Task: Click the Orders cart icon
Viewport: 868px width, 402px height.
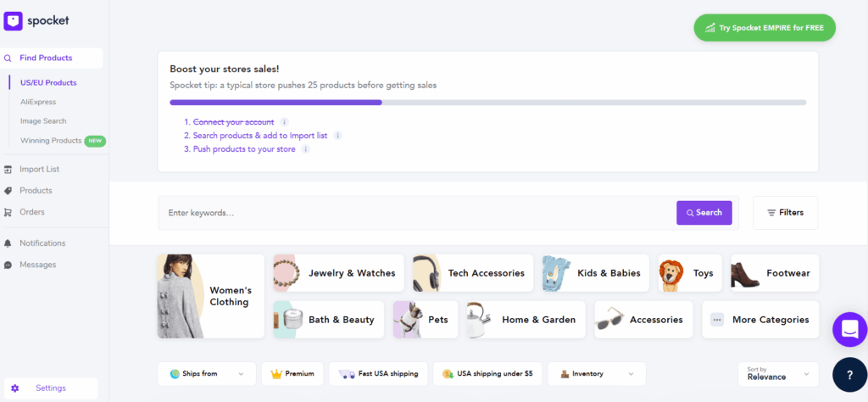Action: pyautogui.click(x=8, y=212)
